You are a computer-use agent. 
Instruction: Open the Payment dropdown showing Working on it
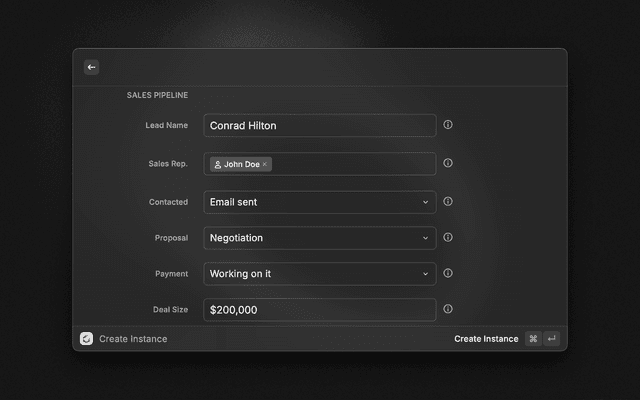pyautogui.click(x=319, y=274)
